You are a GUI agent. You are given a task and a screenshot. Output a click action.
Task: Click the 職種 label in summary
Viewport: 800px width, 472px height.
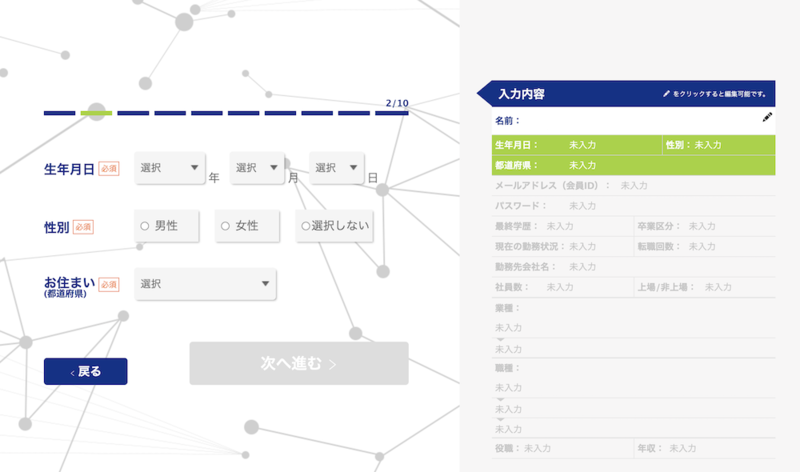coord(507,368)
